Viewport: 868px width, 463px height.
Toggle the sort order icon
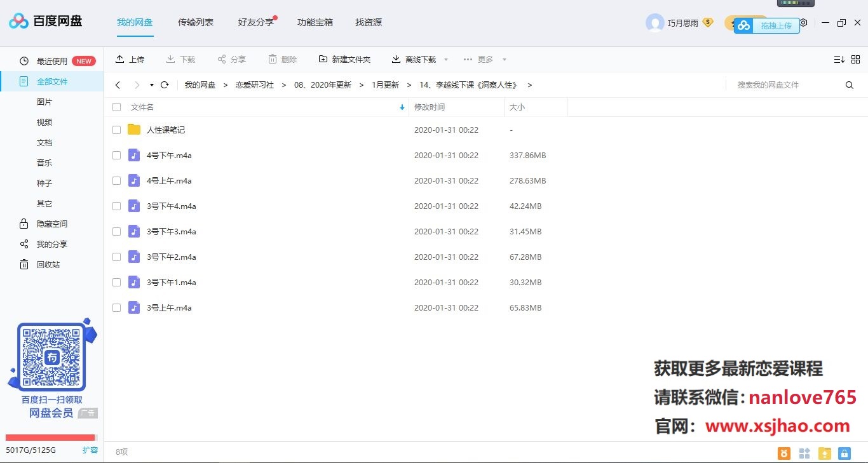point(839,59)
